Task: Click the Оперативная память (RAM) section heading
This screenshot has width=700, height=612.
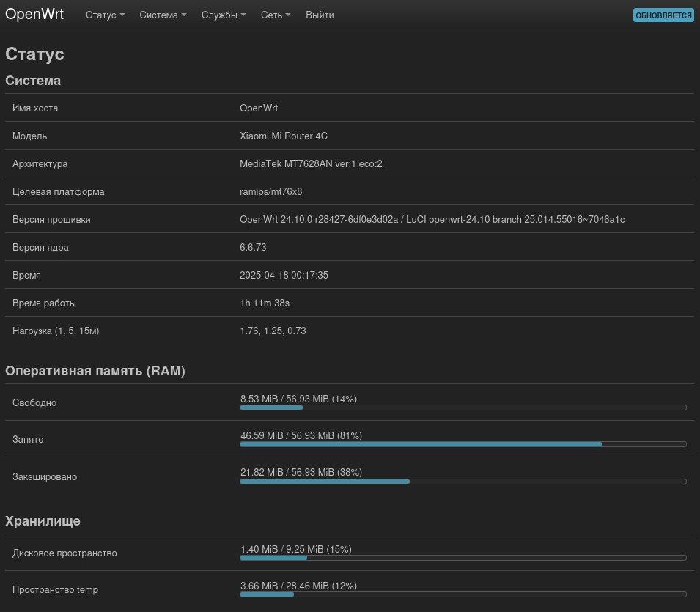Action: [x=95, y=372]
